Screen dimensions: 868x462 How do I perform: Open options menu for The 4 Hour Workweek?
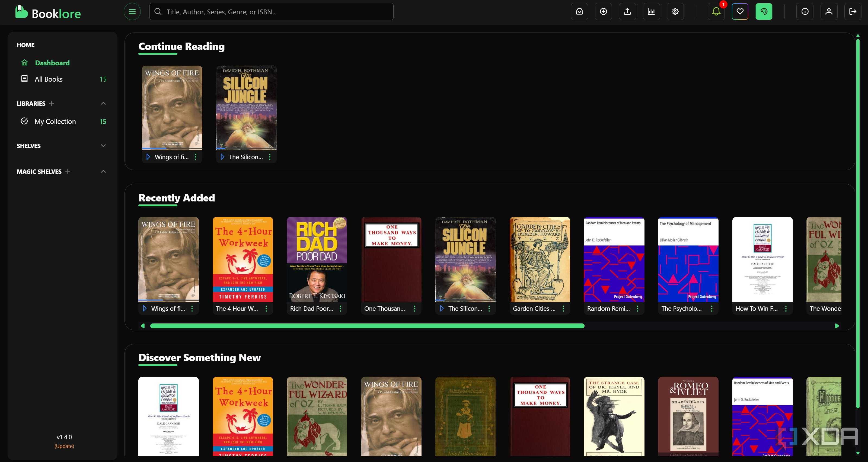(266, 309)
